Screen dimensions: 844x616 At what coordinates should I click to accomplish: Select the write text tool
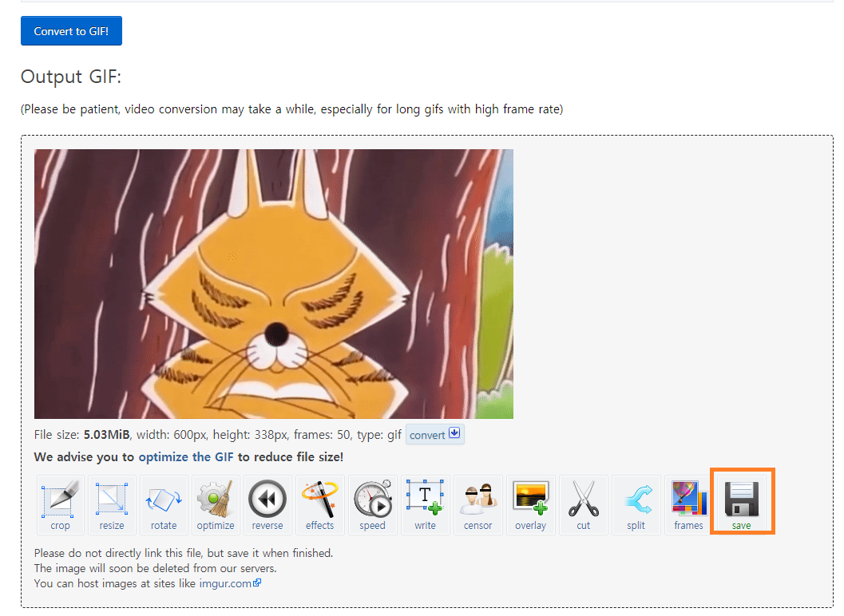coord(426,504)
